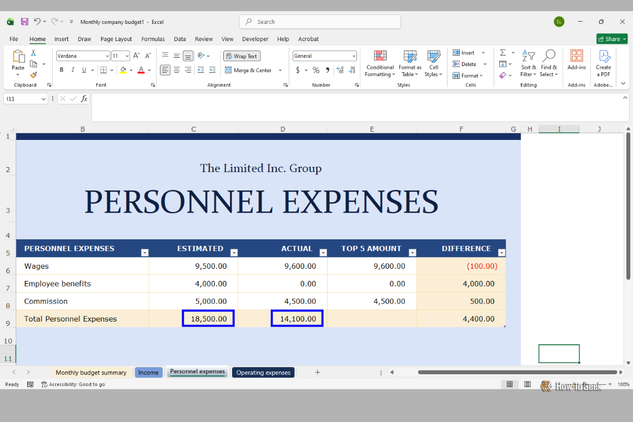Viewport: 633px width, 422px height.
Task: Open the File menu
Action: [x=14, y=39]
